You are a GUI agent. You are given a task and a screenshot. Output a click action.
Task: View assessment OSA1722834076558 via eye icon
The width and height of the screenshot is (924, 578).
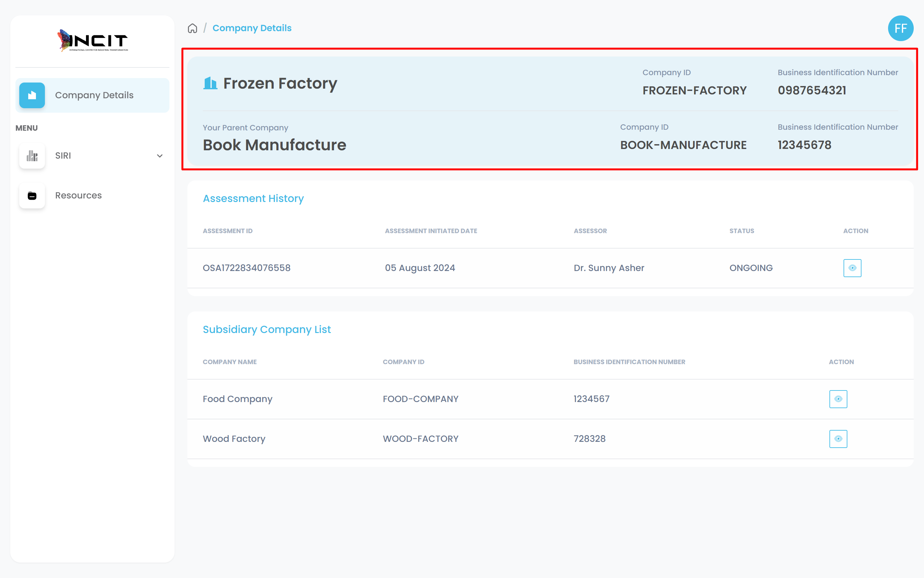point(852,268)
